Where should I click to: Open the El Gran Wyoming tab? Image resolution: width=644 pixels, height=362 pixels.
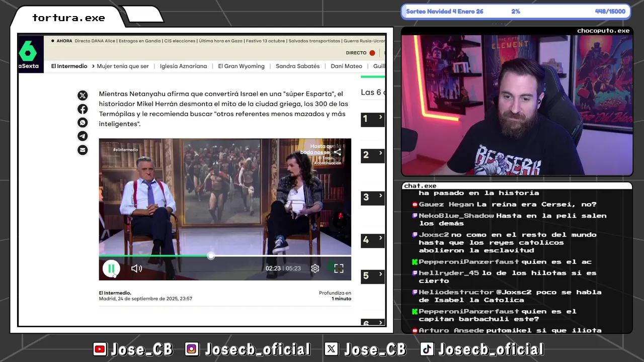click(241, 66)
